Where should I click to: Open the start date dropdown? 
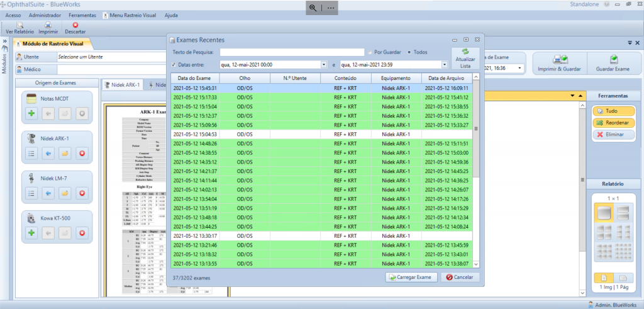click(323, 64)
